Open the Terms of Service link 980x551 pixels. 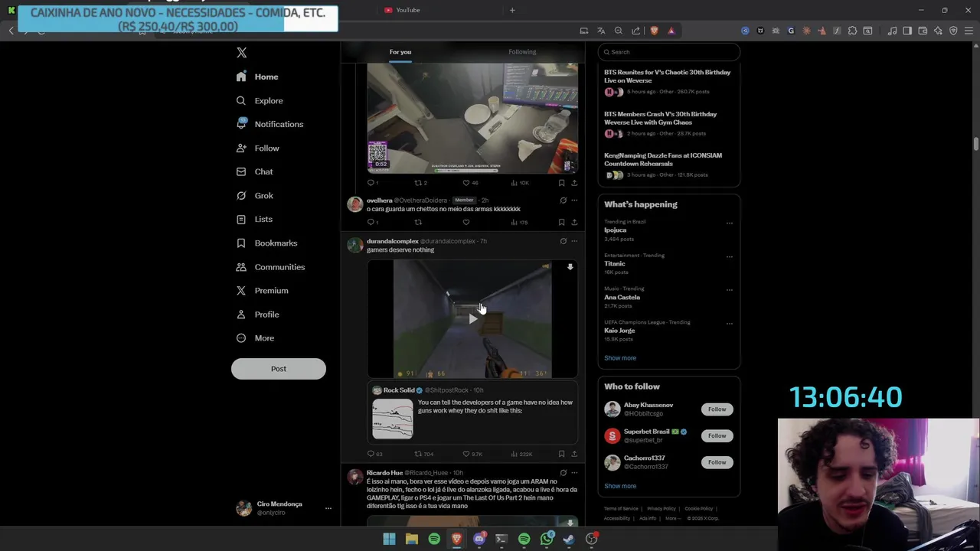tap(621, 509)
